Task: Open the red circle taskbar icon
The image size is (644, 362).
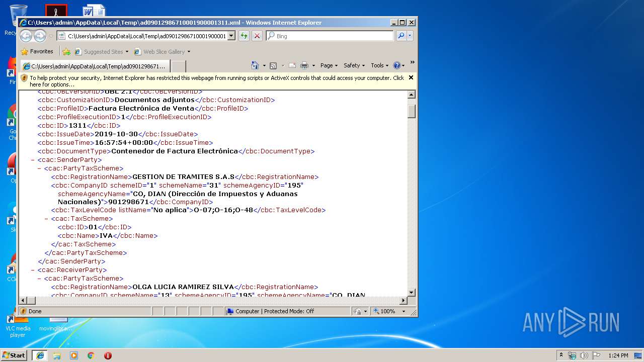Action: [108, 355]
